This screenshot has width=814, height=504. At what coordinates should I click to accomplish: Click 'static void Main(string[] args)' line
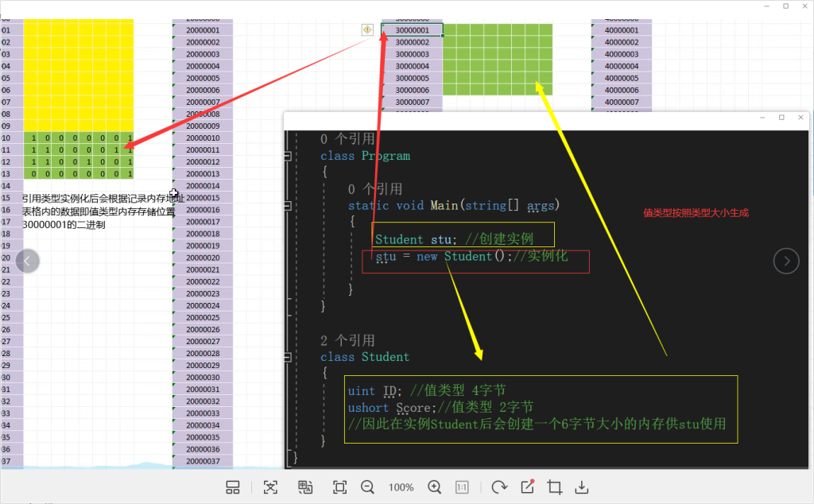click(x=454, y=206)
